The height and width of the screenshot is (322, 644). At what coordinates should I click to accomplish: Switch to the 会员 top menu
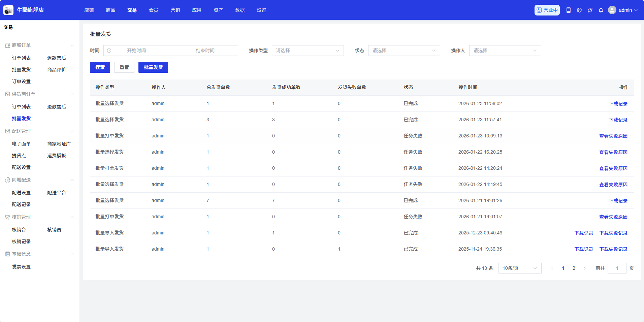[x=154, y=10]
